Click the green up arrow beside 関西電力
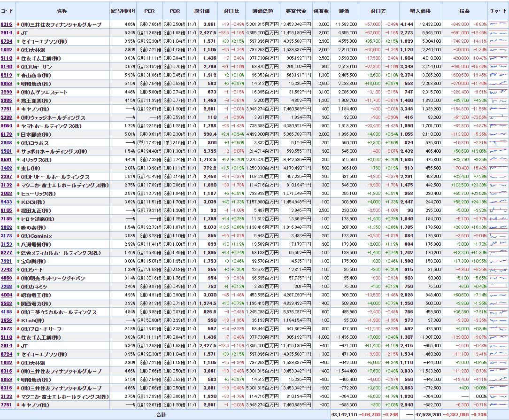509x420 pixels. [x=18, y=303]
